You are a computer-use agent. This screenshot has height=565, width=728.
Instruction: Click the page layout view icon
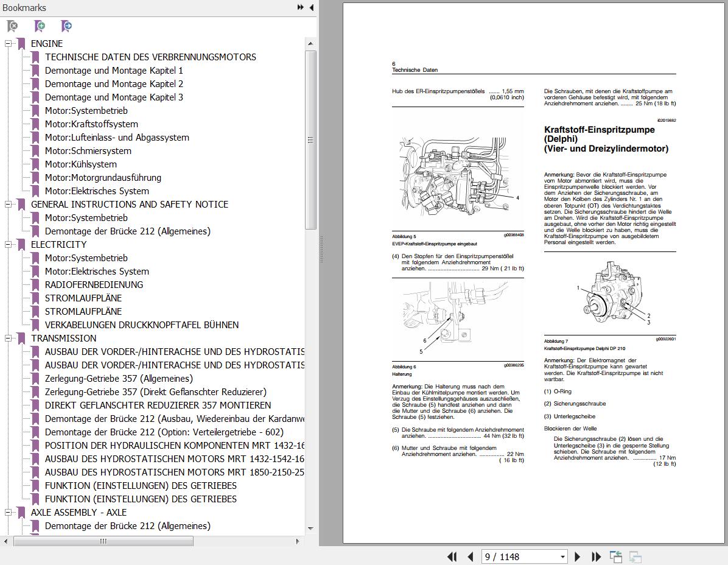click(x=616, y=556)
